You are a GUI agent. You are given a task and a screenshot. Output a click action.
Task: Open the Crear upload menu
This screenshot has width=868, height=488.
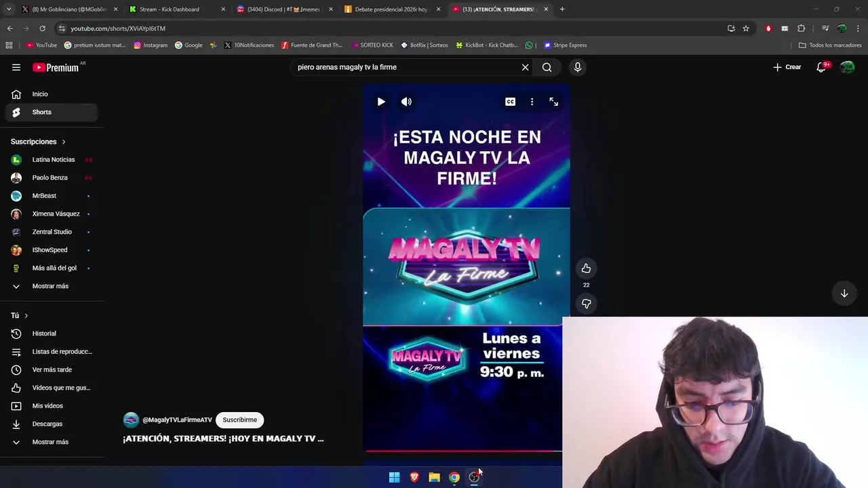tap(787, 67)
